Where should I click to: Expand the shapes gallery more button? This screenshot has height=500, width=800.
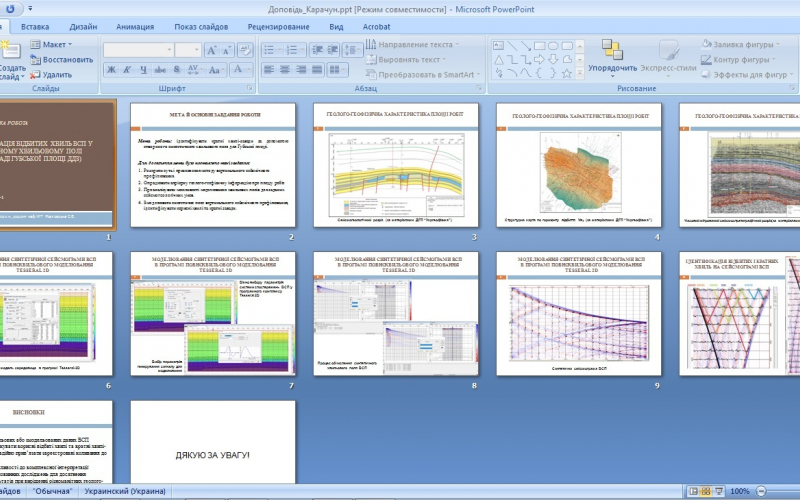(x=580, y=73)
